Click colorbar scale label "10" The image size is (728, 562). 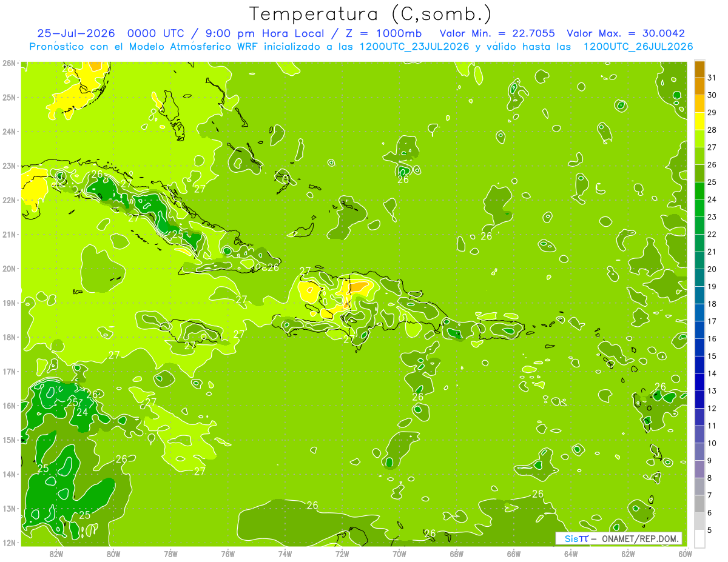click(x=712, y=443)
